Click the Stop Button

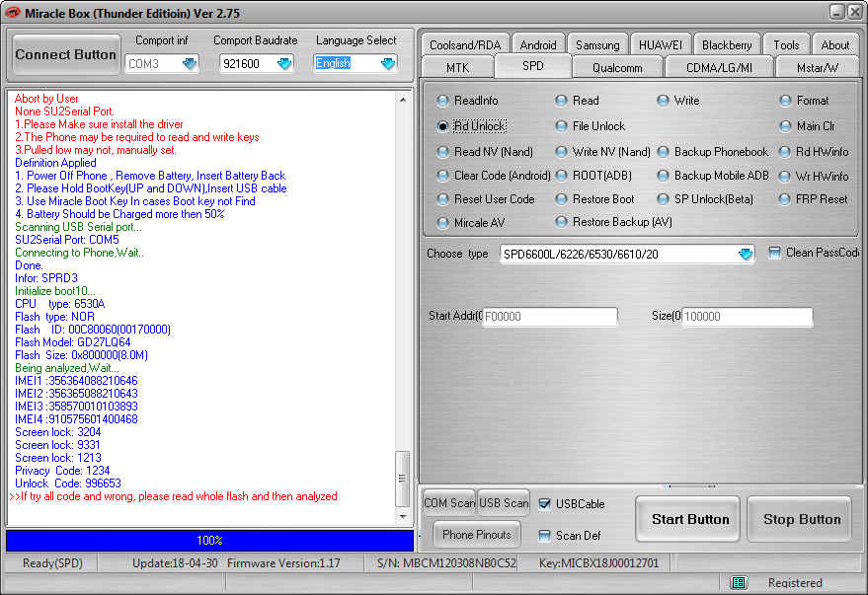click(x=801, y=519)
